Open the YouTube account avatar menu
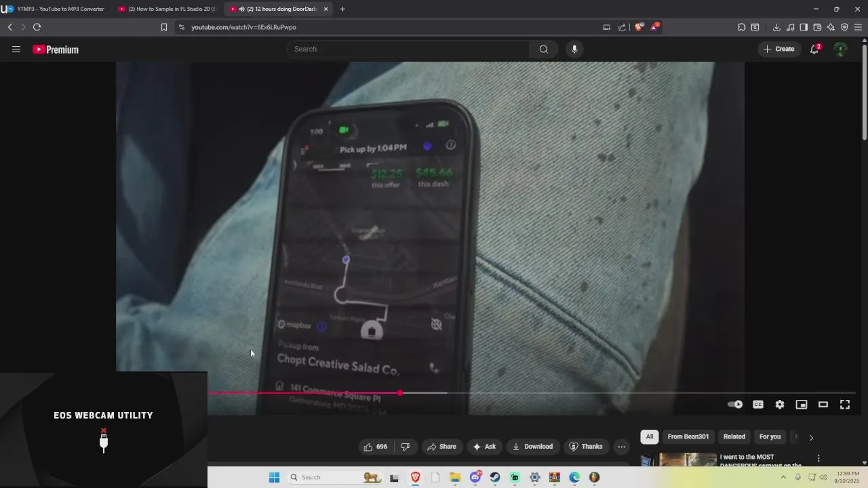868x488 pixels. [841, 49]
